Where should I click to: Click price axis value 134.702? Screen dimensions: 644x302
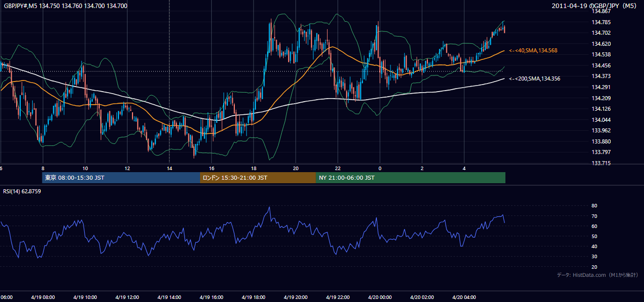pyautogui.click(x=601, y=33)
